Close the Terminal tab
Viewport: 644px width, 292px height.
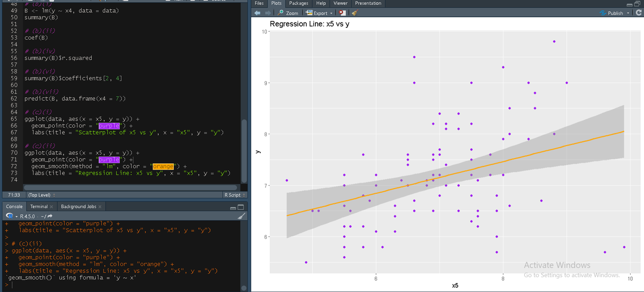tap(52, 207)
